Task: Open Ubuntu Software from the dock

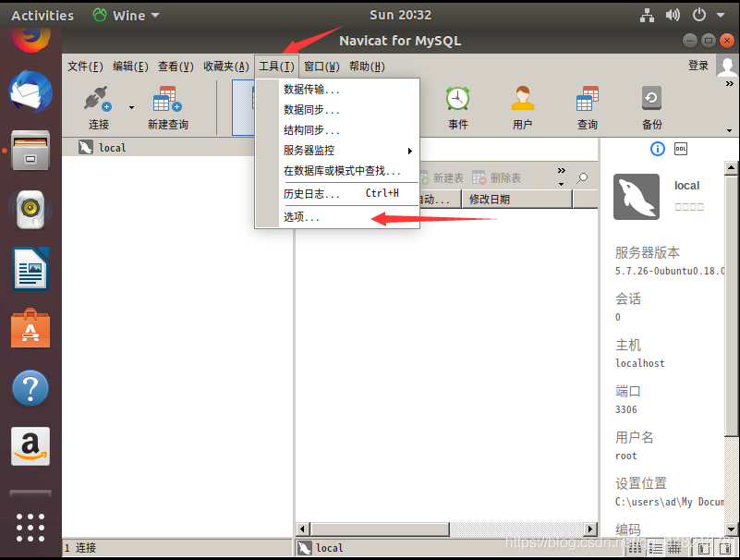Action: pos(30,328)
